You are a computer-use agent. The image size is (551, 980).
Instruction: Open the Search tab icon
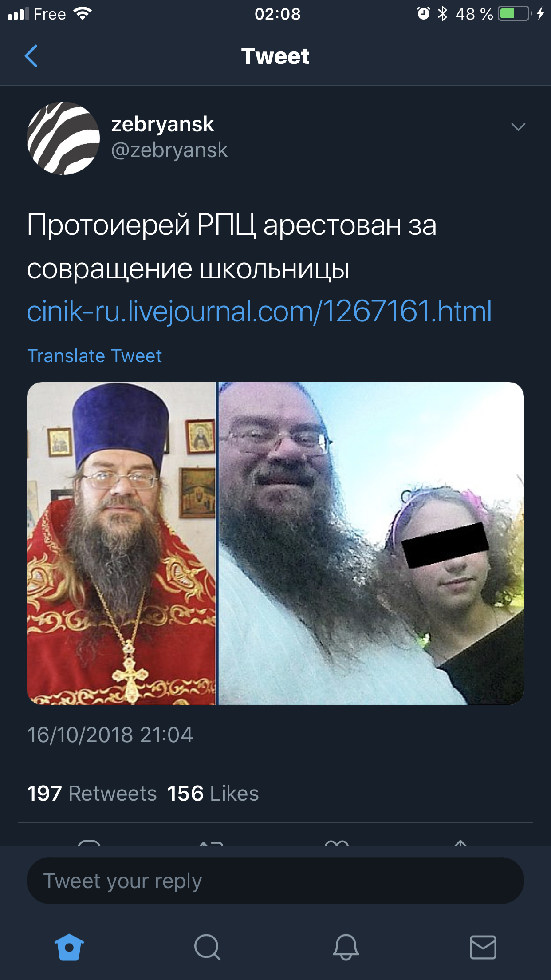(207, 947)
